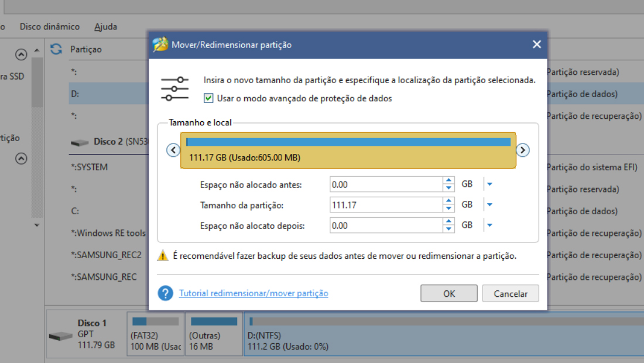Open Tutorial redimensionar/mover partição link
644x363 pixels.
(x=254, y=293)
